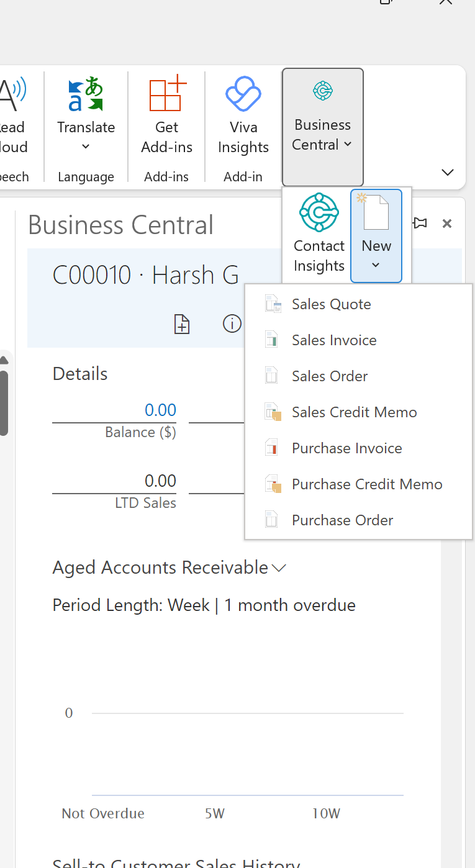Viewport: 475px width, 868px height.
Task: Choose Purchase Credit Memo entry
Action: [x=367, y=484]
